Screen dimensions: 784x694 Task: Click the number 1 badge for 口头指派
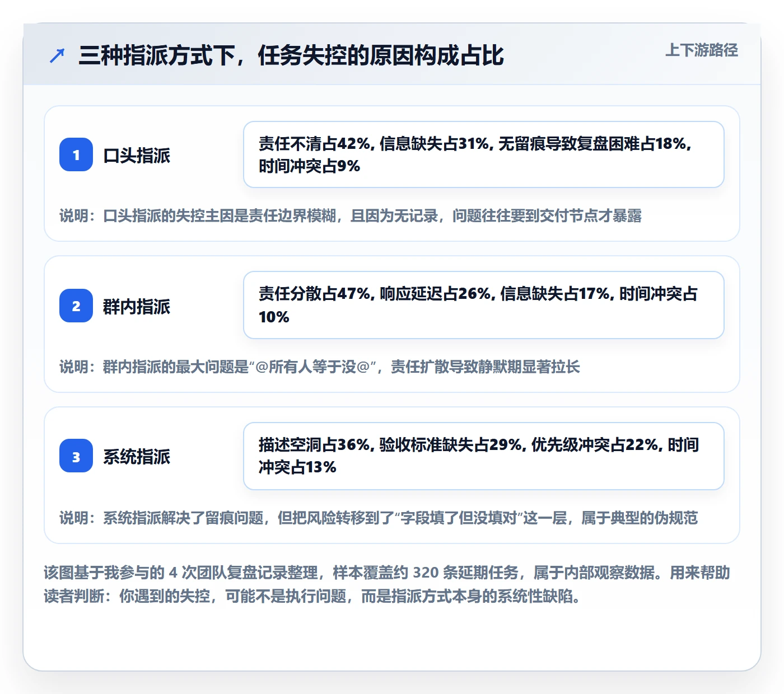(x=76, y=154)
